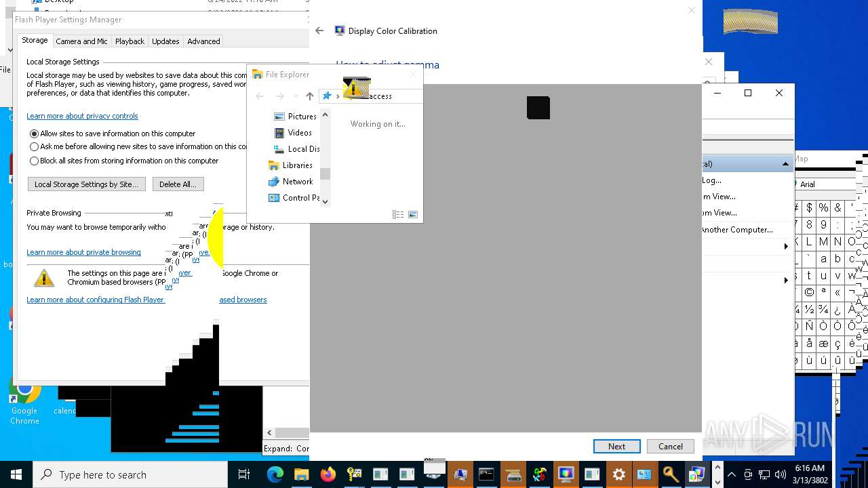This screenshot has height=488, width=868.
Task: Open Microsoft Edge from the taskbar
Action: (275, 474)
